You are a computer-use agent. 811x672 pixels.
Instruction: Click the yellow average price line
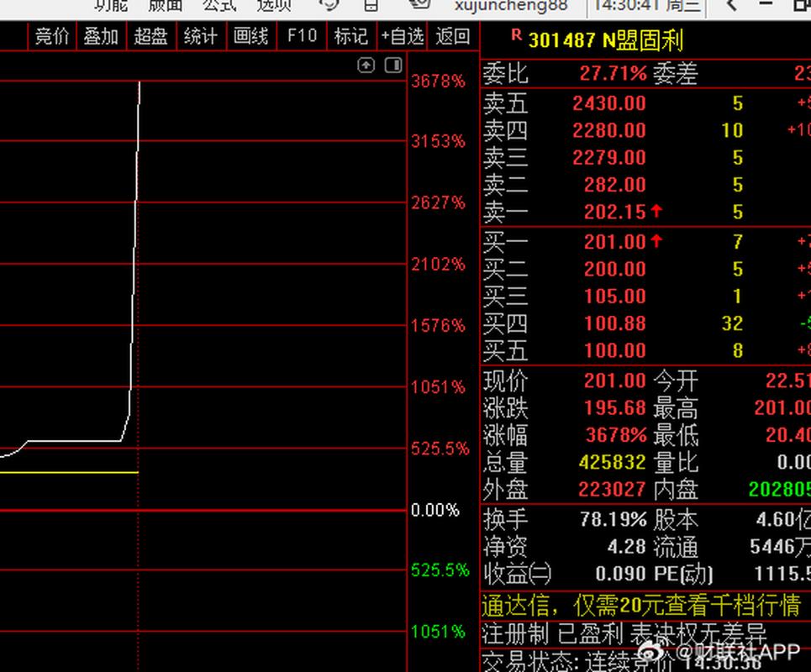pyautogui.click(x=69, y=472)
